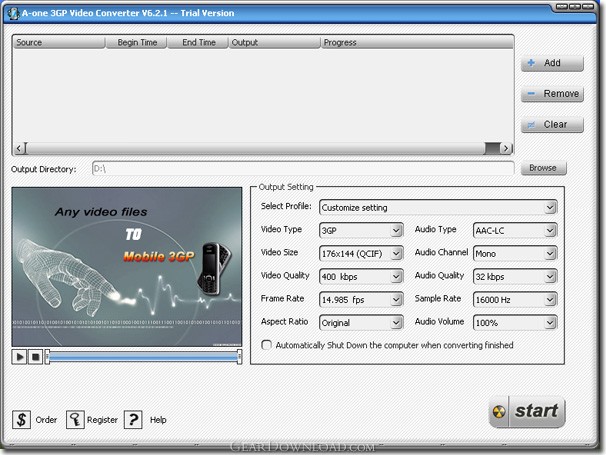Click the Progress column header
The height and width of the screenshot is (455, 606).
pos(417,42)
